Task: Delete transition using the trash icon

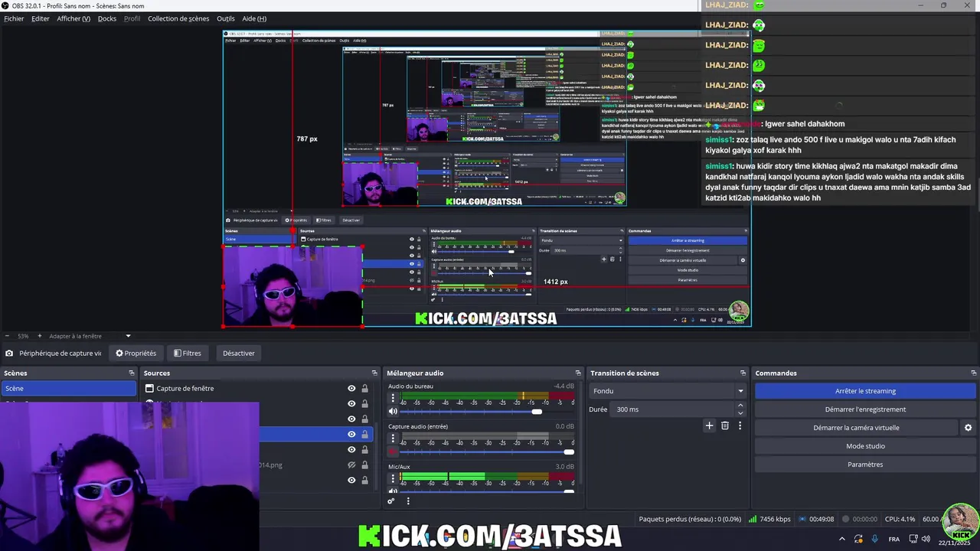Action: [725, 425]
